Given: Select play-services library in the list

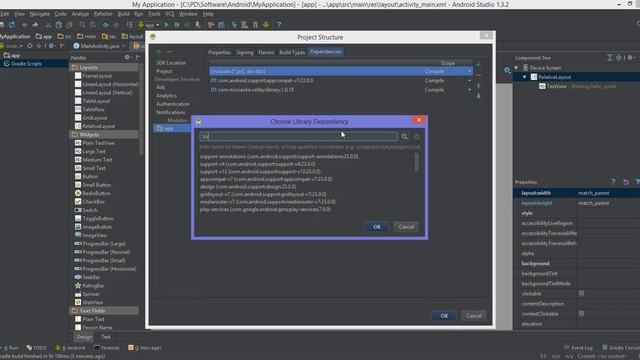Looking at the screenshot, I should [x=265, y=209].
